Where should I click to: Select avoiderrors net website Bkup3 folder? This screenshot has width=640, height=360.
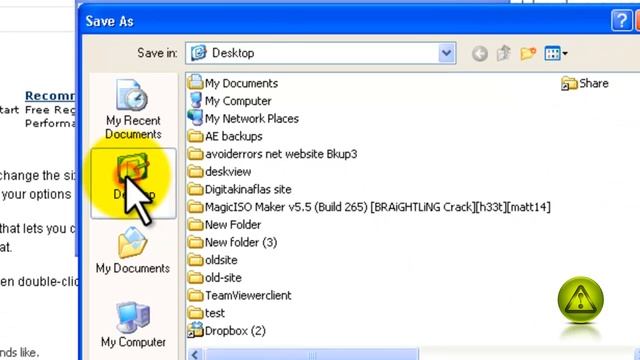[273, 154]
